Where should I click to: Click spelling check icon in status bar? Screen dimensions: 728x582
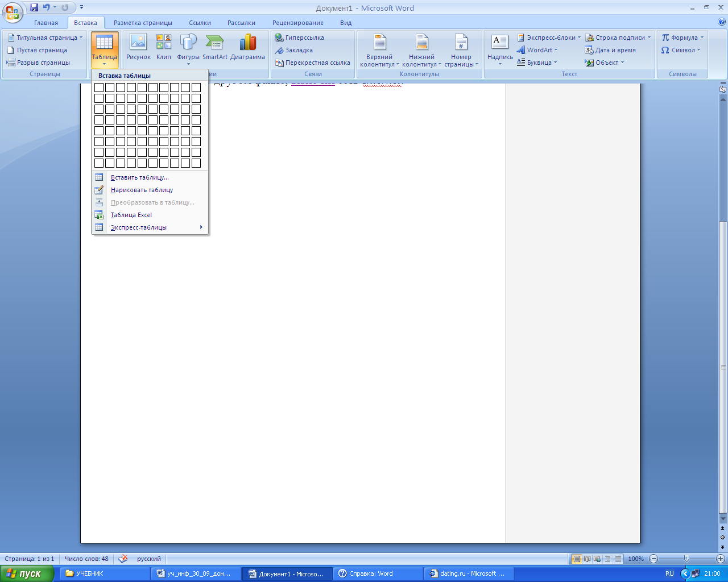point(123,559)
